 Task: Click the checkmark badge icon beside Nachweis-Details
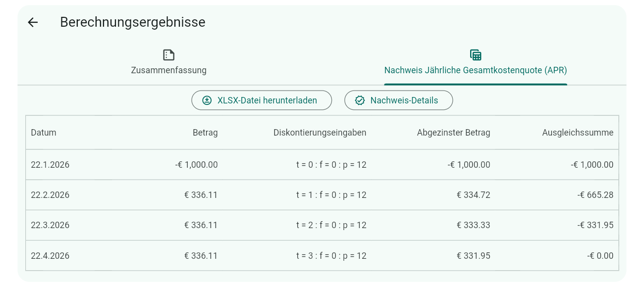click(360, 100)
